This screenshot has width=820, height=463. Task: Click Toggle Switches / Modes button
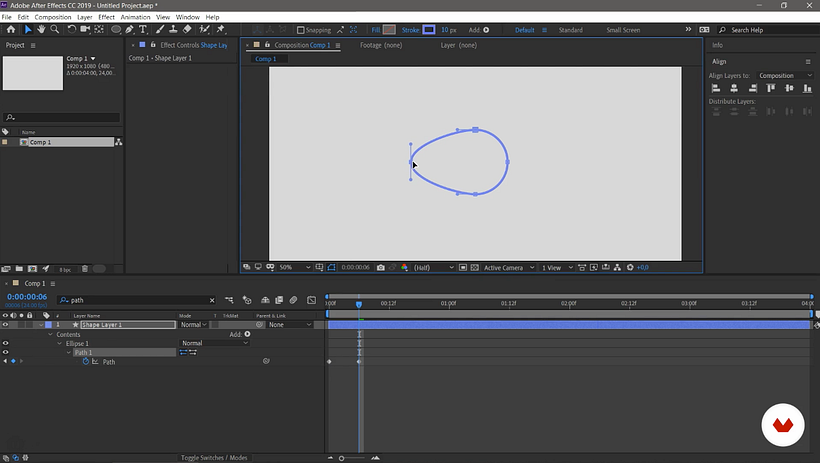pos(214,458)
